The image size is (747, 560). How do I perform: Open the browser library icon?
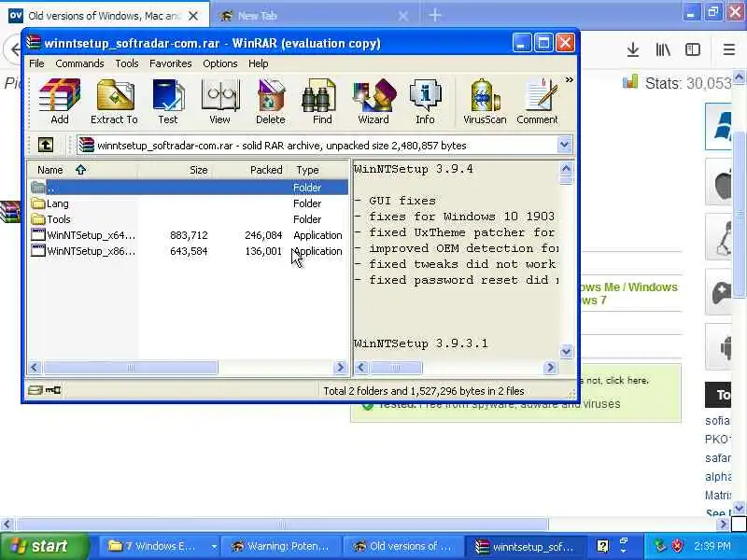coord(663,49)
